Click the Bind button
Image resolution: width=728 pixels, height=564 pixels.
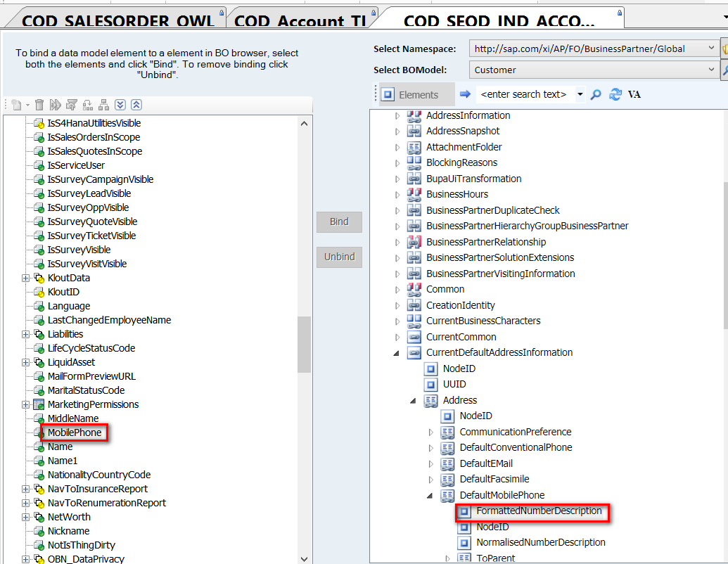point(340,222)
